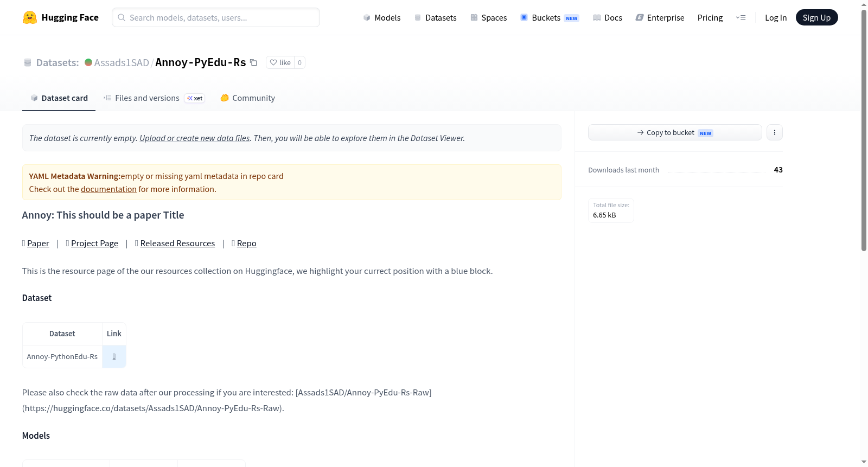Open the Paper link
The image size is (868, 467).
38,244
